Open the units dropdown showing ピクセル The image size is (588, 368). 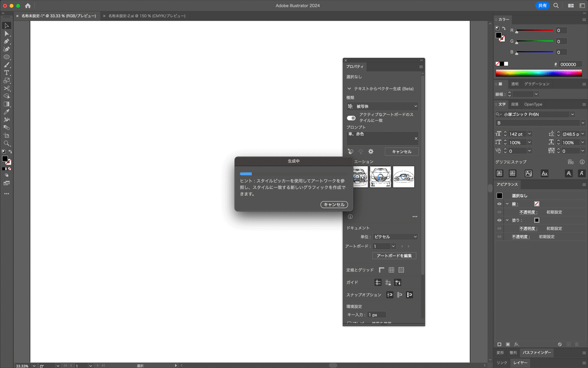coord(395,237)
